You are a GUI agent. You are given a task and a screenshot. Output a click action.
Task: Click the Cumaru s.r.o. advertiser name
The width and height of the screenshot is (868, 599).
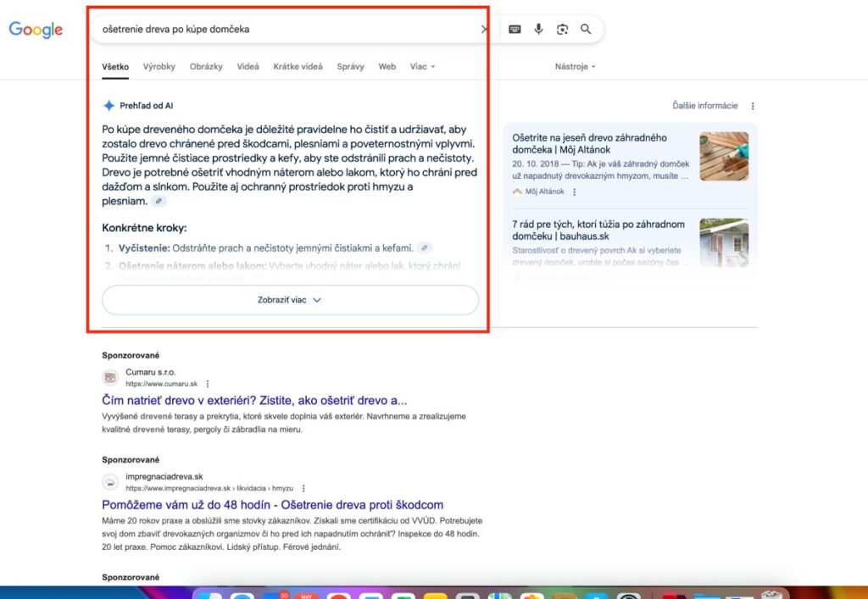point(151,372)
